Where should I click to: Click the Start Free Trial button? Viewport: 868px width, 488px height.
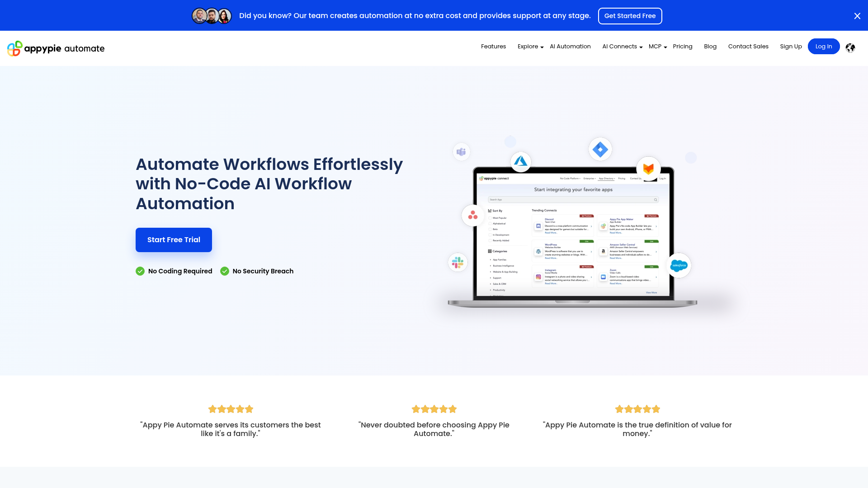point(174,239)
